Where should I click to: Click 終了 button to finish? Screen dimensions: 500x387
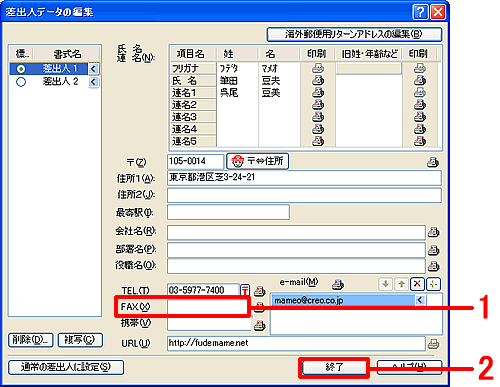click(334, 367)
